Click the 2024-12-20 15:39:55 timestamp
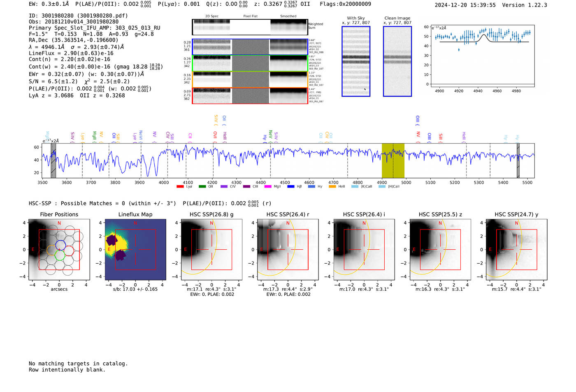Screen dimensions: 576x392 (x=465, y=5)
